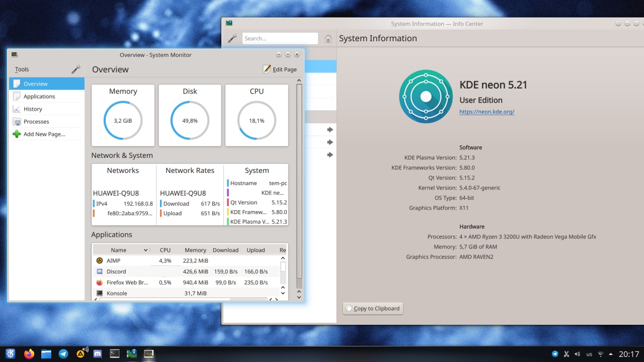This screenshot has height=362, width=644.
Task: Switch to System Monitor task in taskbar
Action: (148, 354)
